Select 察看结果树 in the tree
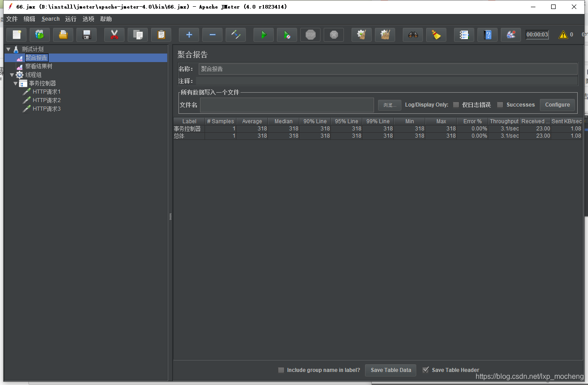Screen dimensions: 588x385 point(39,66)
